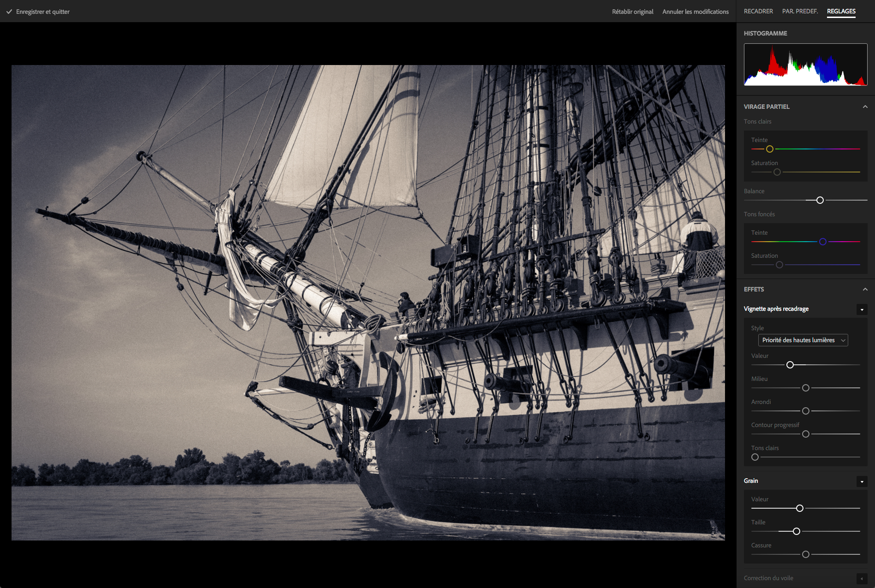This screenshot has width=875, height=588.
Task: Click the Vignette Valeur slider handle
Action: [790, 365]
